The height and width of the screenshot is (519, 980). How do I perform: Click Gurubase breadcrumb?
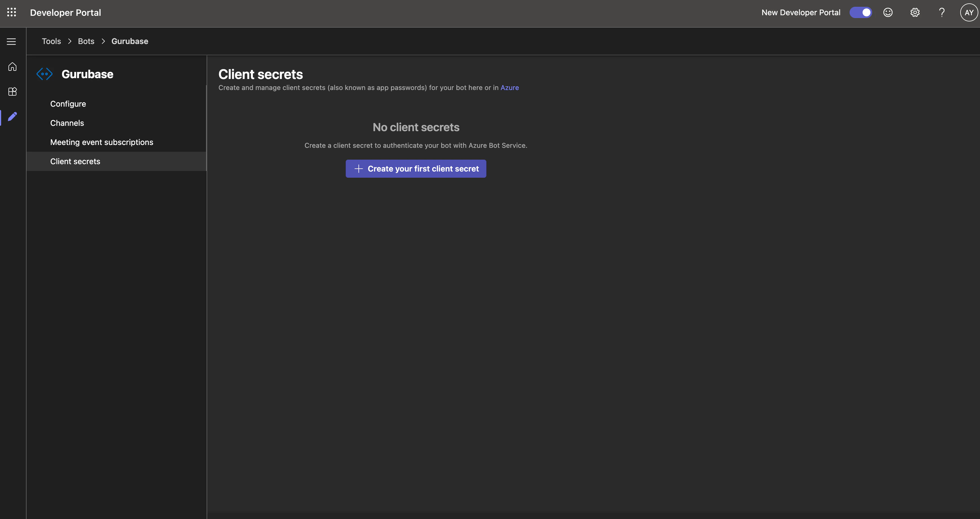click(x=130, y=41)
